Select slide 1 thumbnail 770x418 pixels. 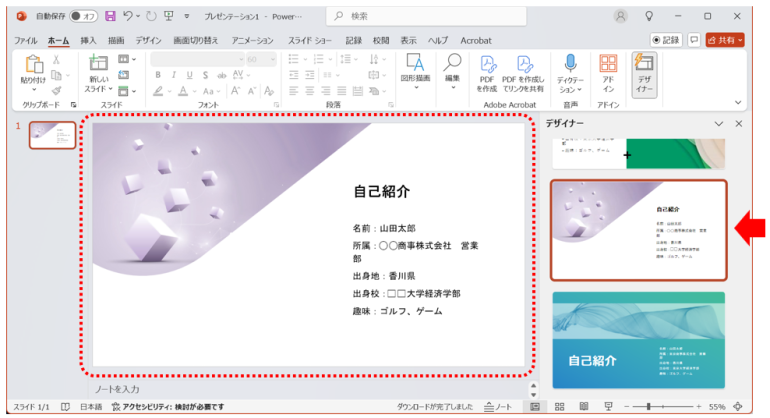coord(52,135)
